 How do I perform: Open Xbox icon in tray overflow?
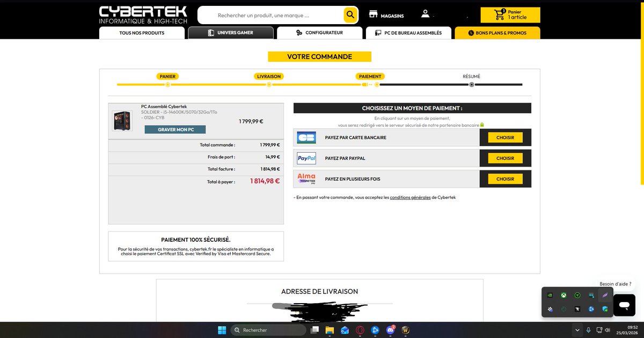[x=563, y=295]
